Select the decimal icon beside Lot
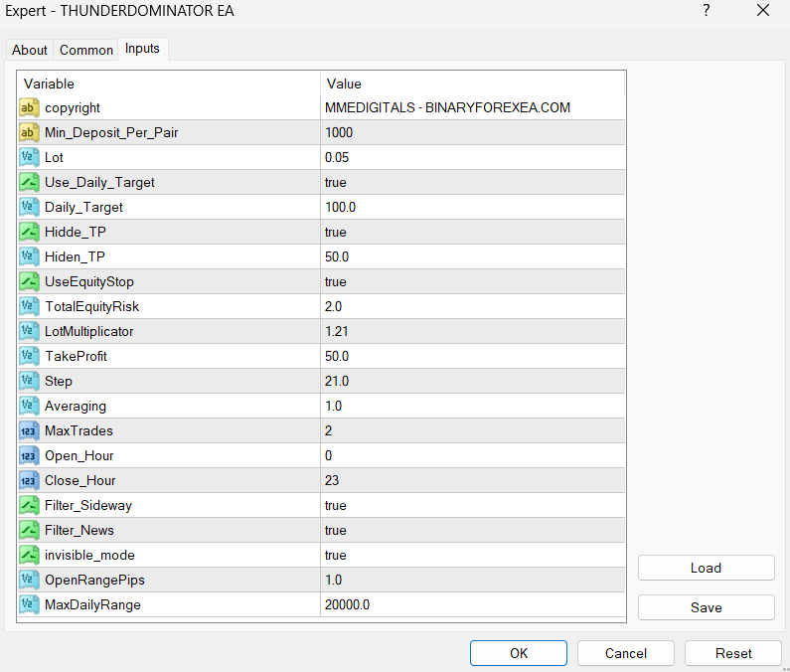Viewport: 790px width, 672px height. click(x=29, y=157)
